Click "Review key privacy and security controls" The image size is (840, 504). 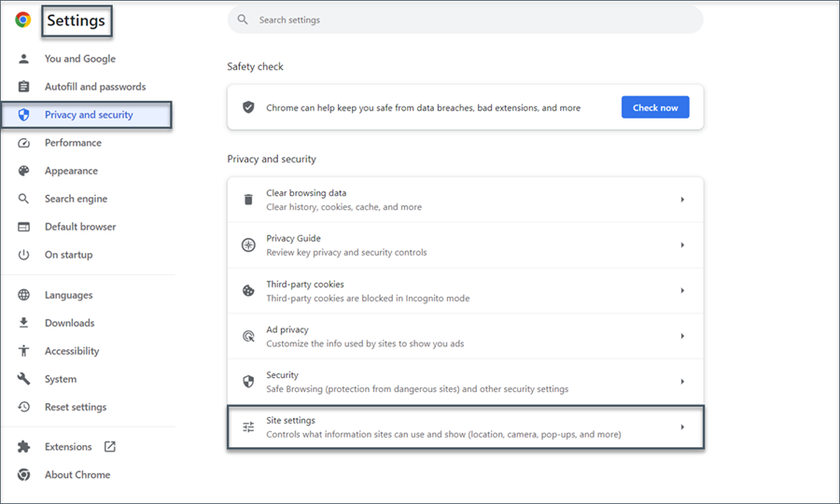pos(346,252)
